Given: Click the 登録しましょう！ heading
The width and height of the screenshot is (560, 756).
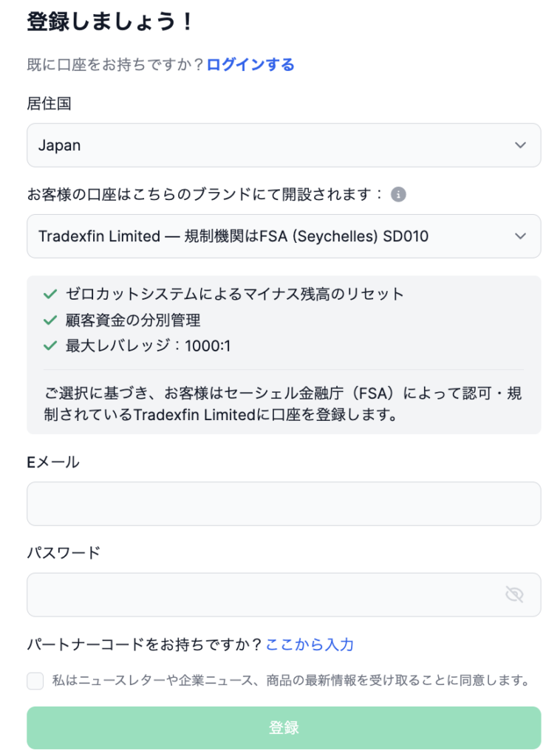Looking at the screenshot, I should click(110, 22).
